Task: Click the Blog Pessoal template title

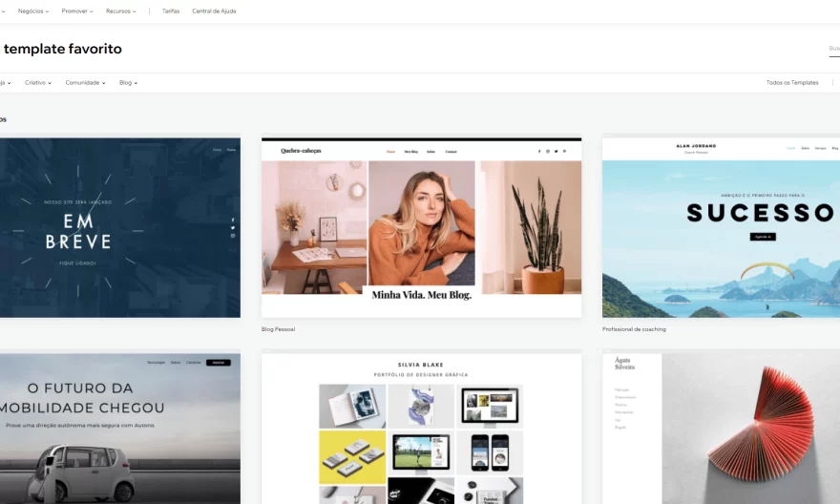Action: pos(278,329)
